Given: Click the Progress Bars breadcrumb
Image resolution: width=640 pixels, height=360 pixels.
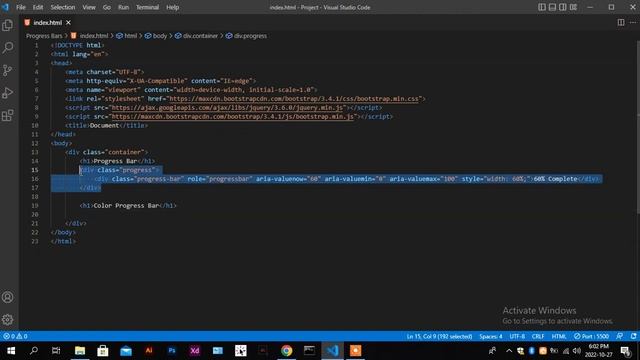Looking at the screenshot, I should 44,36.
